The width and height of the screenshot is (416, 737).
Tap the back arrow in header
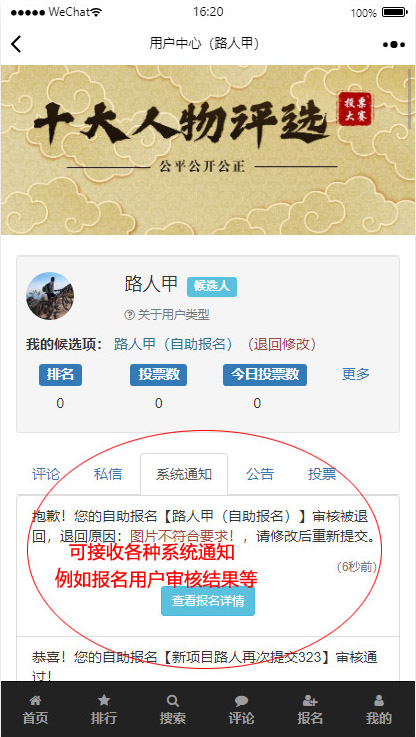click(16, 44)
